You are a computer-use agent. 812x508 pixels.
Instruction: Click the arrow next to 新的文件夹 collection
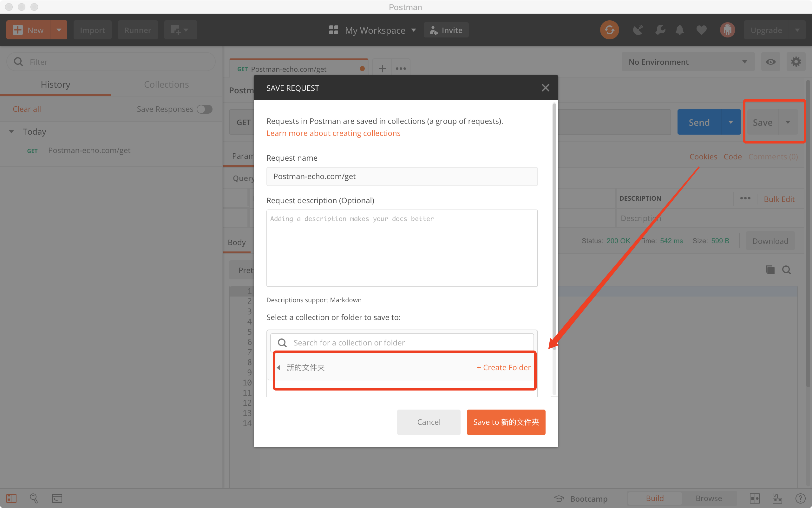(x=278, y=367)
